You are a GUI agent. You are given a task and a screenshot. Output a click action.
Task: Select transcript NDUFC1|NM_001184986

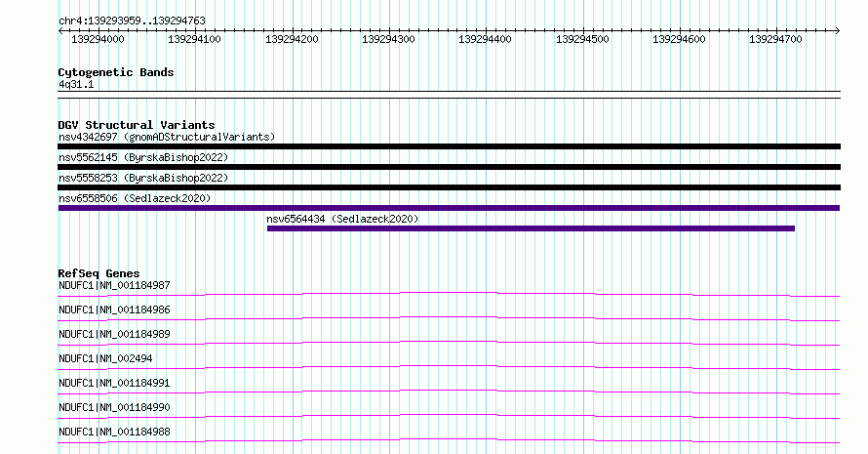tap(114, 310)
